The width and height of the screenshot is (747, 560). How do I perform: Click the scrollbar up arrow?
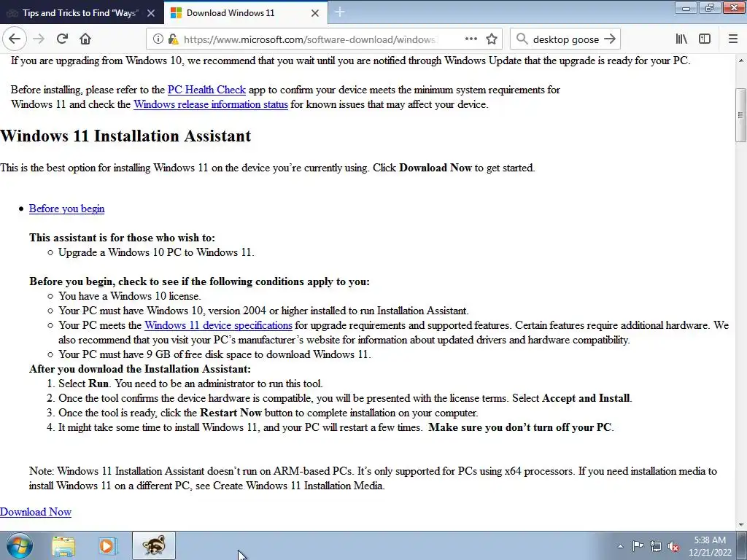(x=740, y=61)
